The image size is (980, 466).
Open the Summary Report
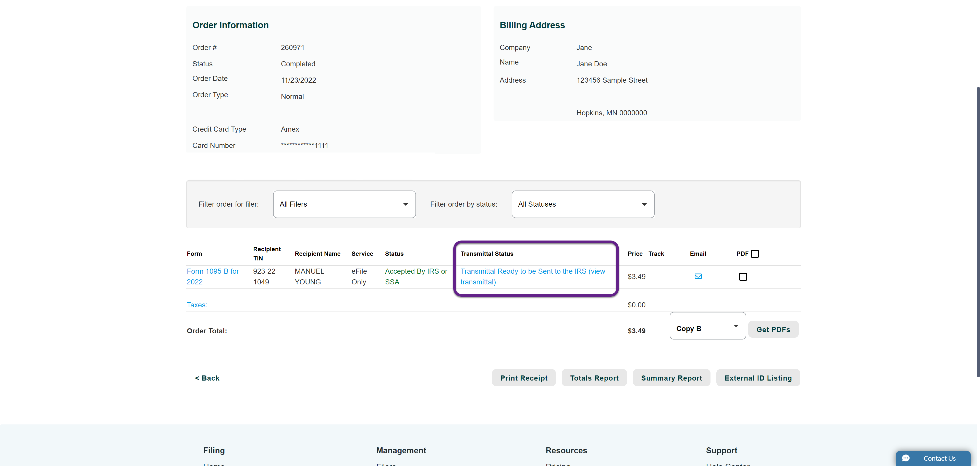tap(671, 378)
